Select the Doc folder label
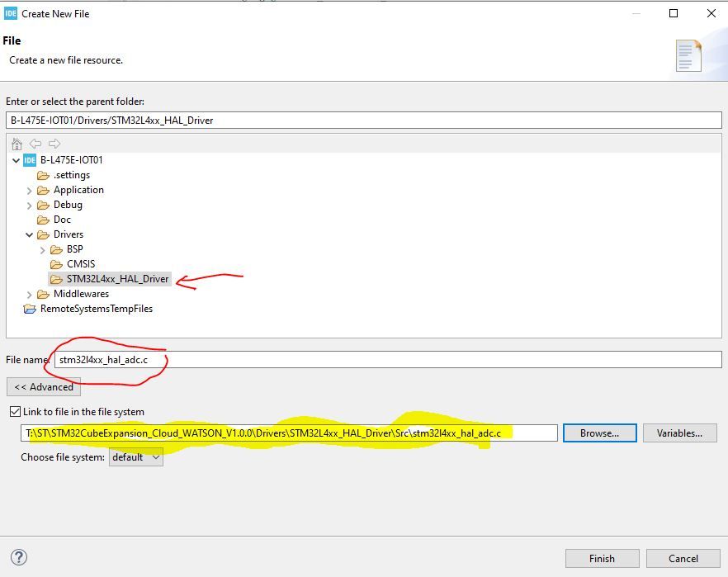The height and width of the screenshot is (577, 728). 62,220
